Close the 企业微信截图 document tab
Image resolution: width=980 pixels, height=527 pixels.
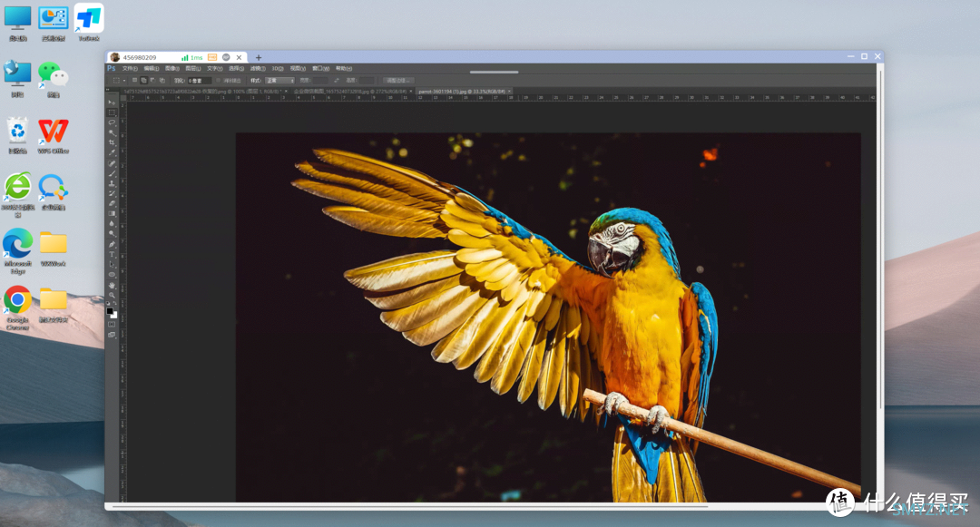tap(411, 92)
